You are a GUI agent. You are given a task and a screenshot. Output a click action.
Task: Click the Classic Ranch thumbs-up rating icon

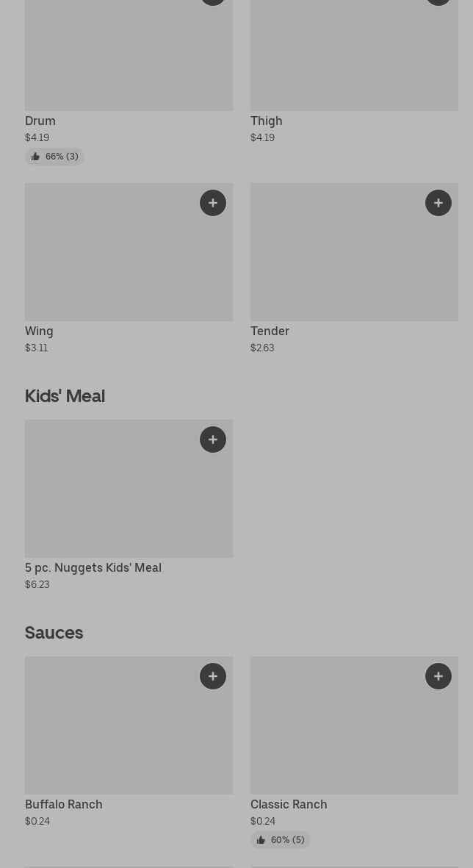point(261,840)
